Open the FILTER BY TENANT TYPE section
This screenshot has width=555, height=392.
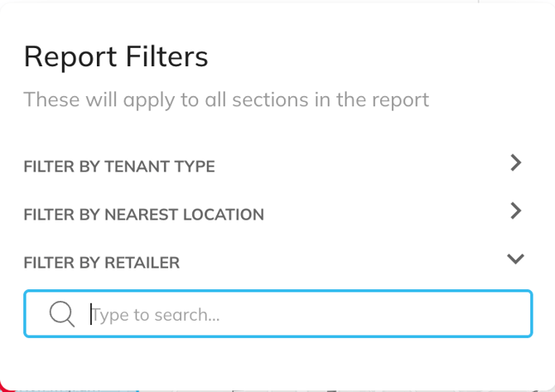pos(119,167)
